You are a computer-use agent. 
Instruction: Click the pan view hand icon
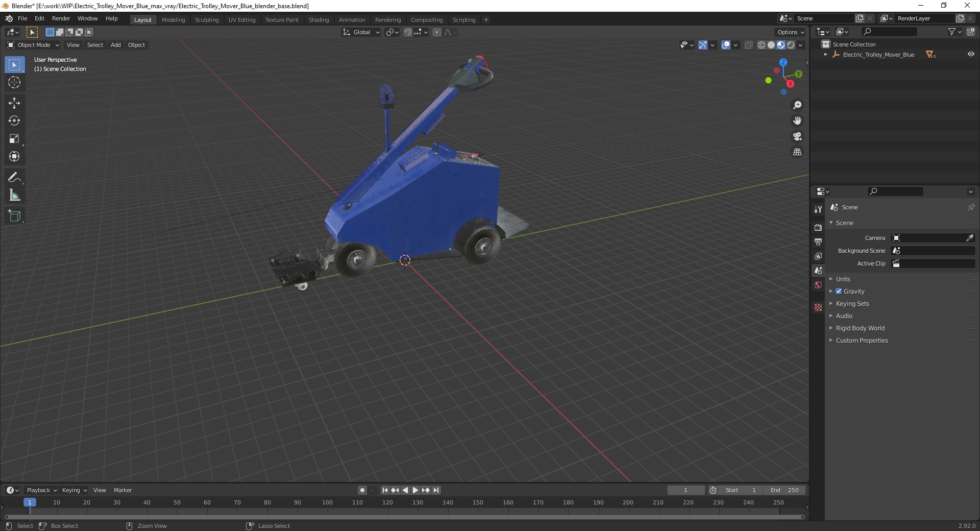click(x=797, y=121)
